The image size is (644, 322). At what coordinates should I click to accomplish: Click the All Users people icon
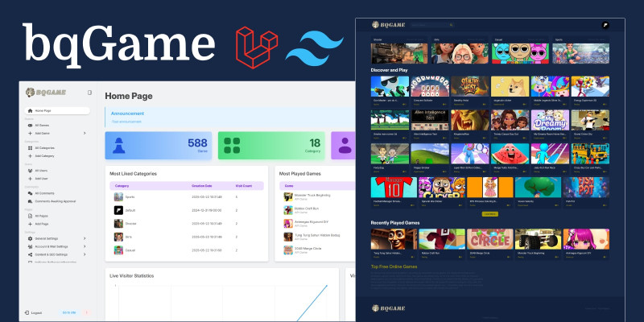coord(30,171)
